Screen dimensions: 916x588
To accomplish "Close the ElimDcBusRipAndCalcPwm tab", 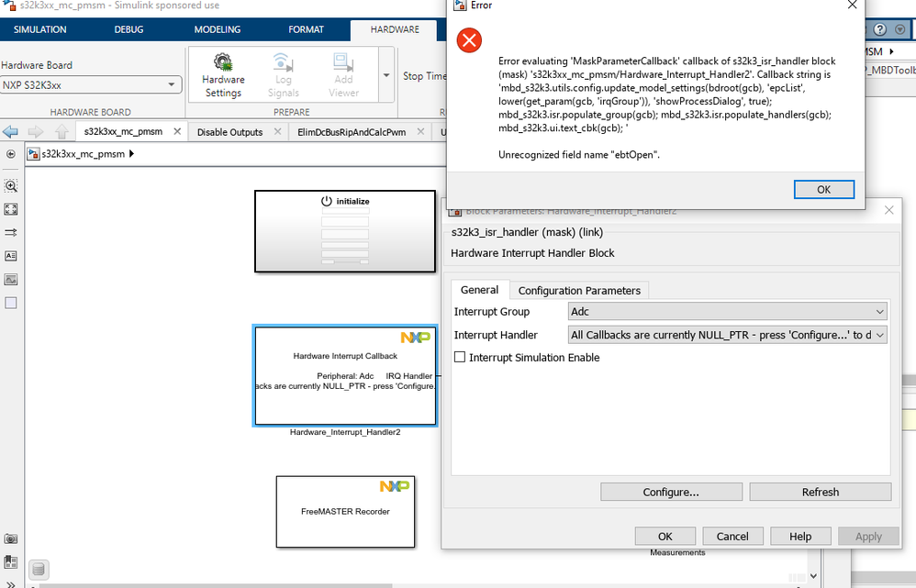I will click(420, 131).
